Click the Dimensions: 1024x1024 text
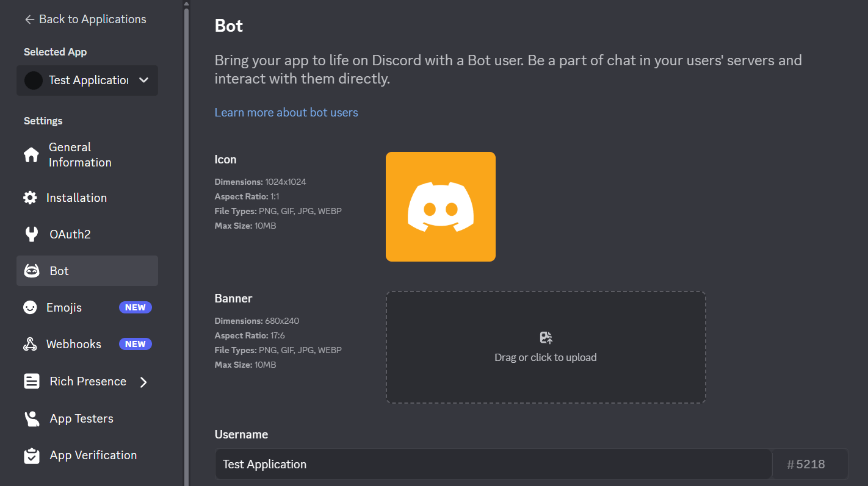Screen dimensions: 868x486 click(261, 182)
